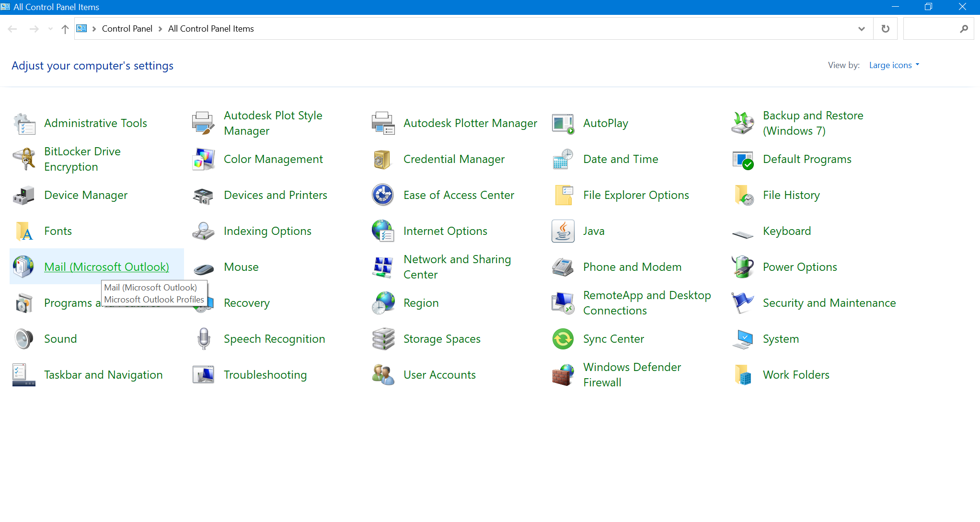The image size is (980, 522).
Task: Open the Sound speaker icon
Action: [x=24, y=339]
